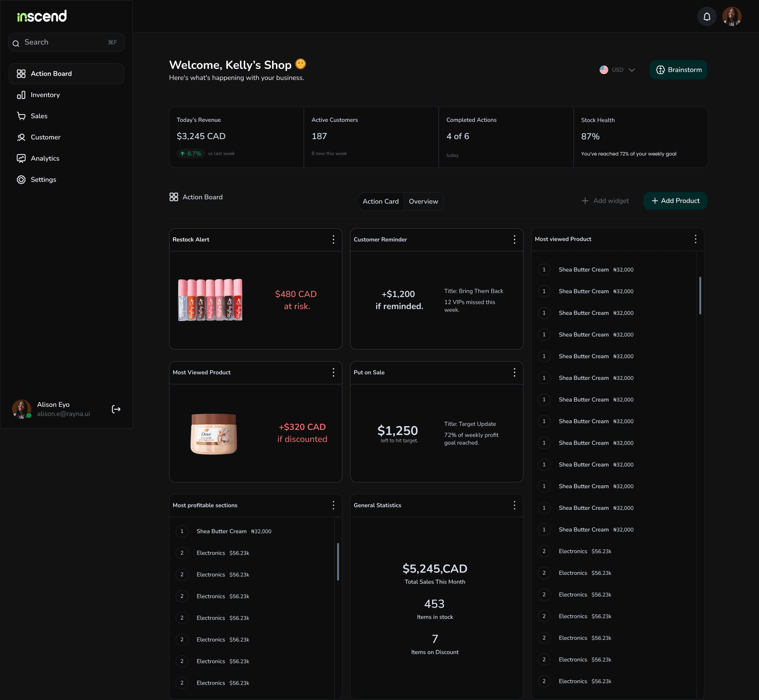Open General Statistics card kebab menu
The width and height of the screenshot is (759, 700).
click(x=514, y=506)
